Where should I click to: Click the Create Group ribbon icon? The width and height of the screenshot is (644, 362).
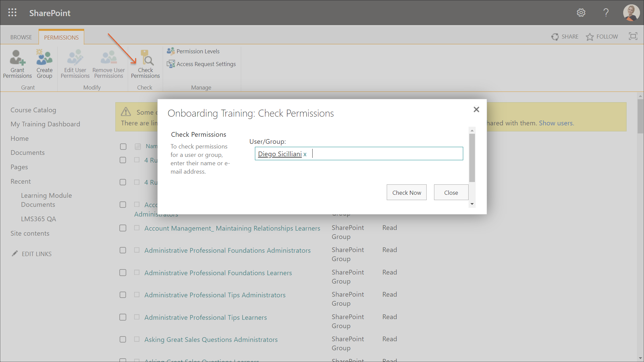point(44,58)
